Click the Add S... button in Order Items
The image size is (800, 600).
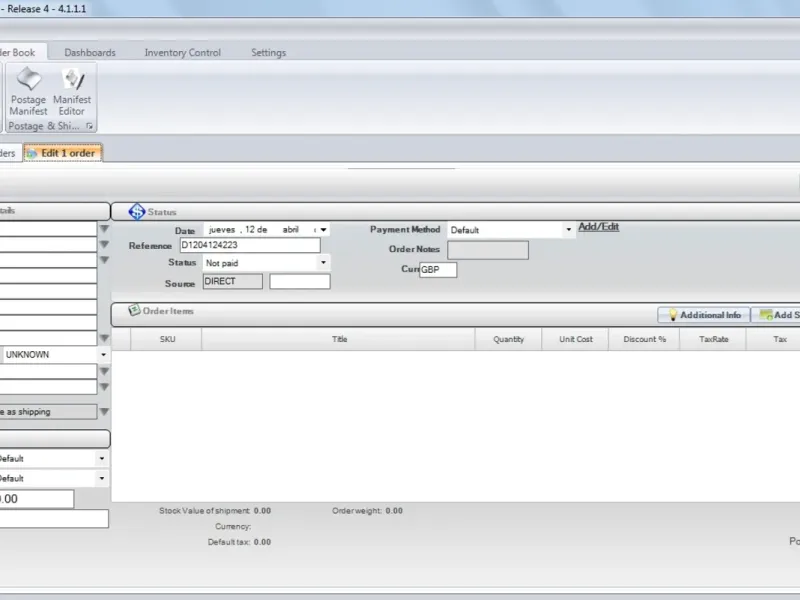(x=776, y=315)
